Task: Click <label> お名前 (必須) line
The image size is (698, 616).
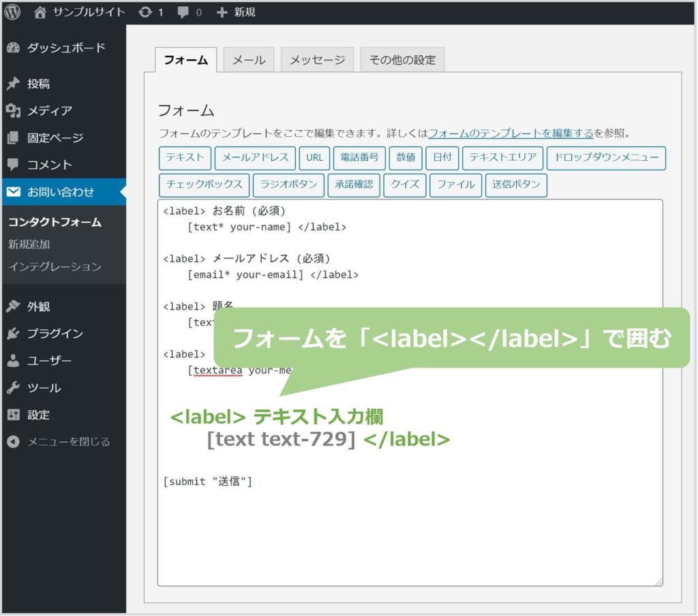Action: pos(224,211)
